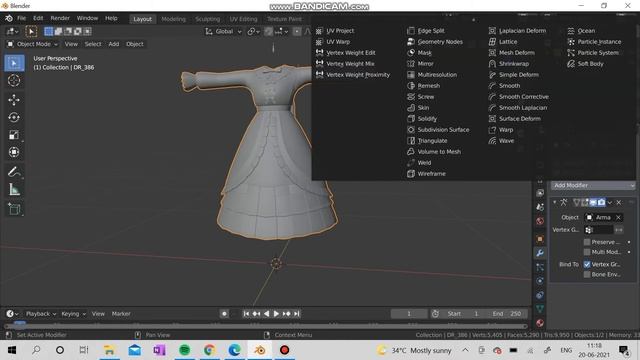Open the Render menu
The image size is (640, 360).
tap(60, 18)
